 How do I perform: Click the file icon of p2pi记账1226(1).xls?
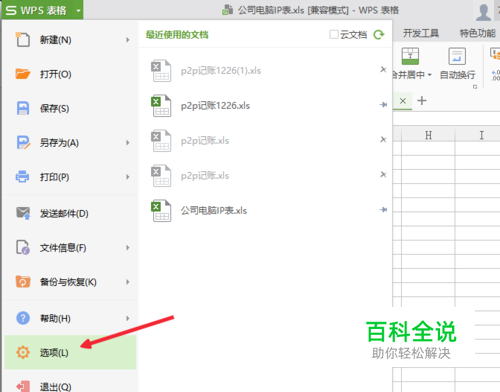161,70
